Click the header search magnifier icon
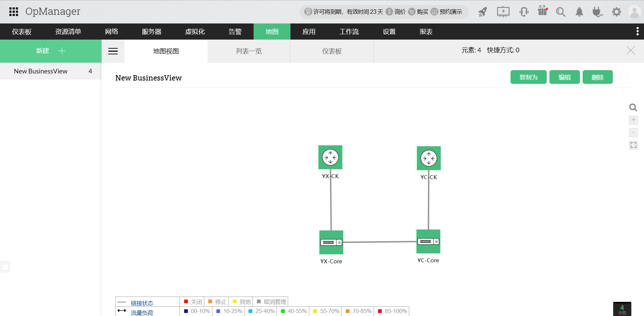This screenshot has height=316, width=644. (x=560, y=12)
